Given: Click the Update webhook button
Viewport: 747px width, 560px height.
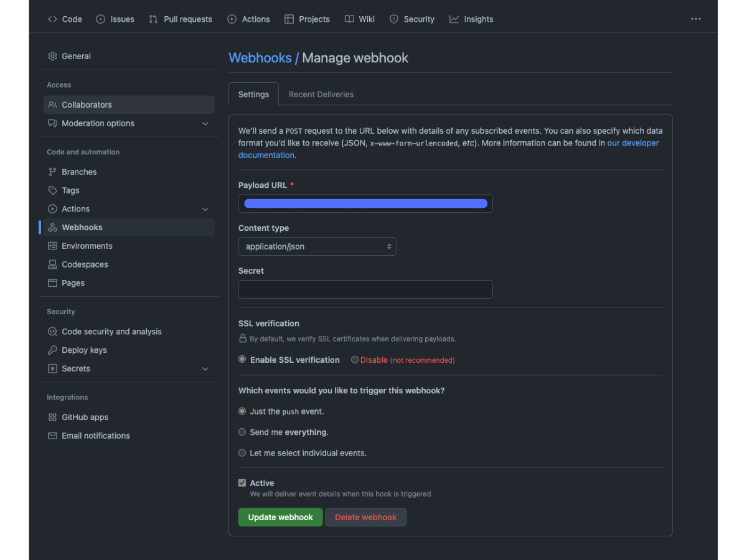Looking at the screenshot, I should [x=280, y=517].
